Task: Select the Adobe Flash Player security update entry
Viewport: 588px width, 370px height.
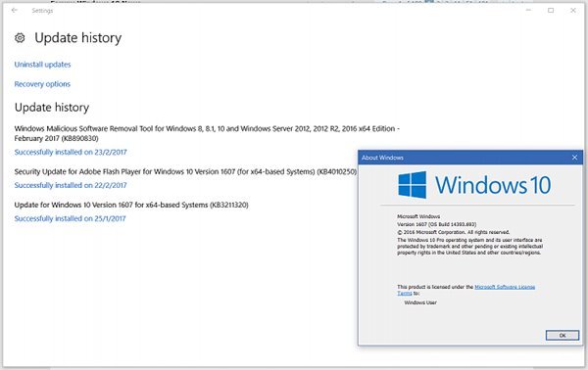Action: 185,171
